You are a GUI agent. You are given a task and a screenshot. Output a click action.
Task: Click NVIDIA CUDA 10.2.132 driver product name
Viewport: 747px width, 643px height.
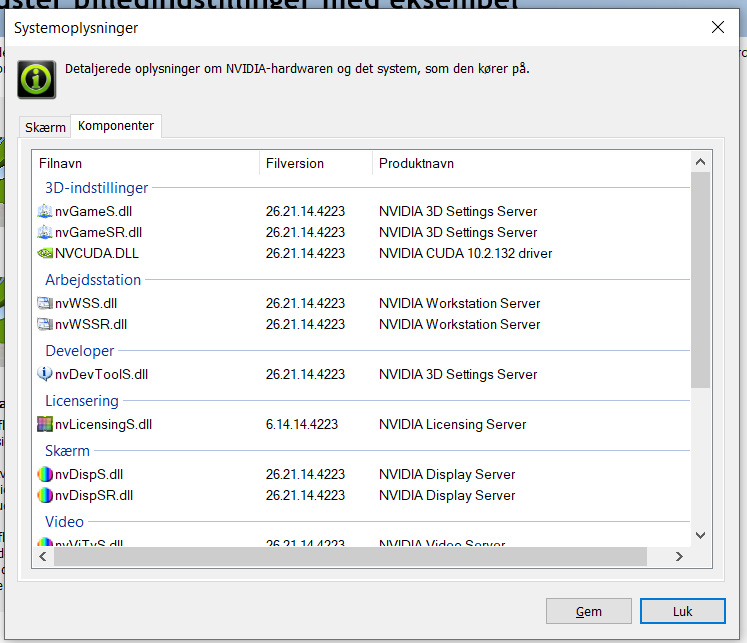pyautogui.click(x=465, y=253)
